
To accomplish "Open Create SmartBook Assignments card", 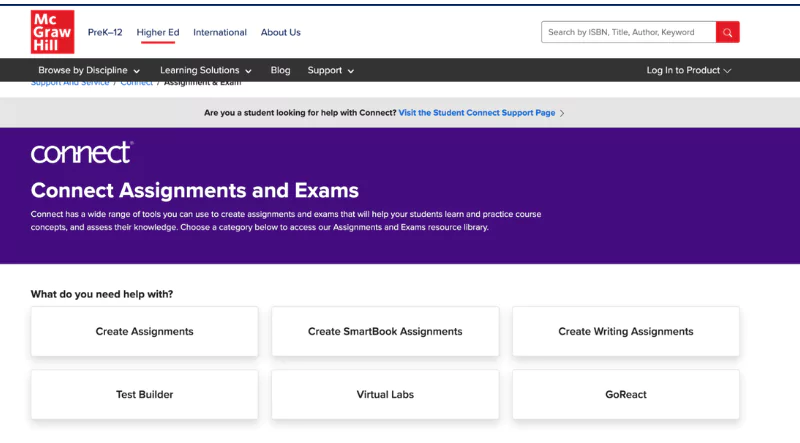I will click(385, 331).
